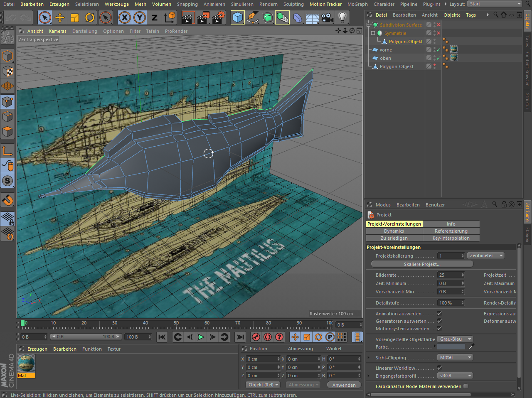Toggle Z axis lock
The image size is (532, 398).
click(x=155, y=18)
